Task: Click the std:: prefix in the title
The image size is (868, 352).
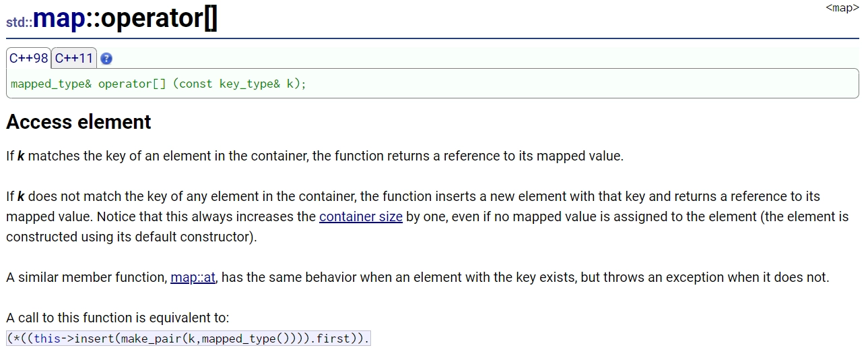Action: point(19,22)
